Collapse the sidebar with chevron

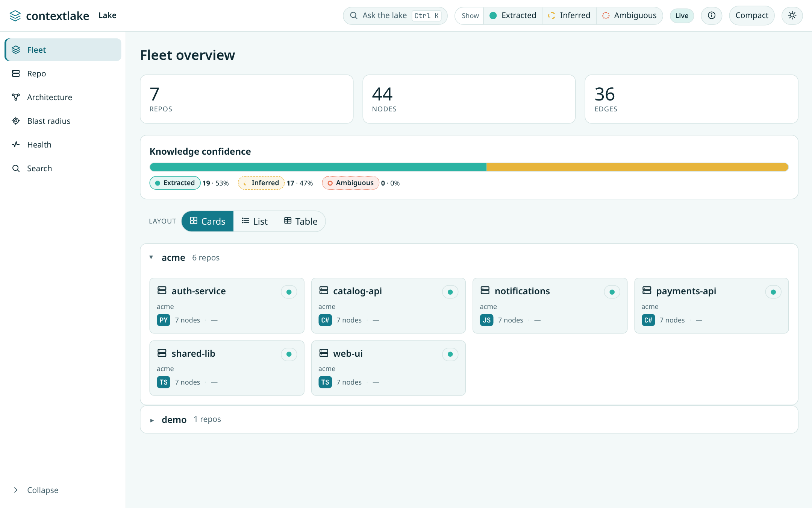16,490
